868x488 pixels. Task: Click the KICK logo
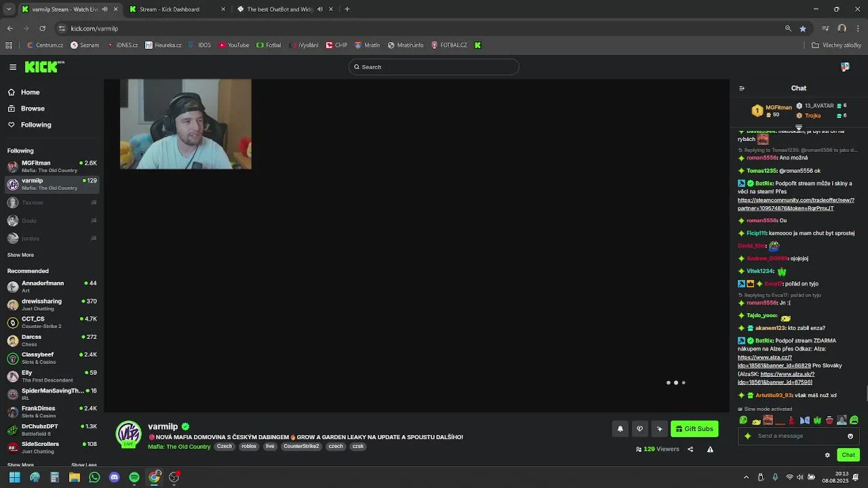click(x=44, y=66)
